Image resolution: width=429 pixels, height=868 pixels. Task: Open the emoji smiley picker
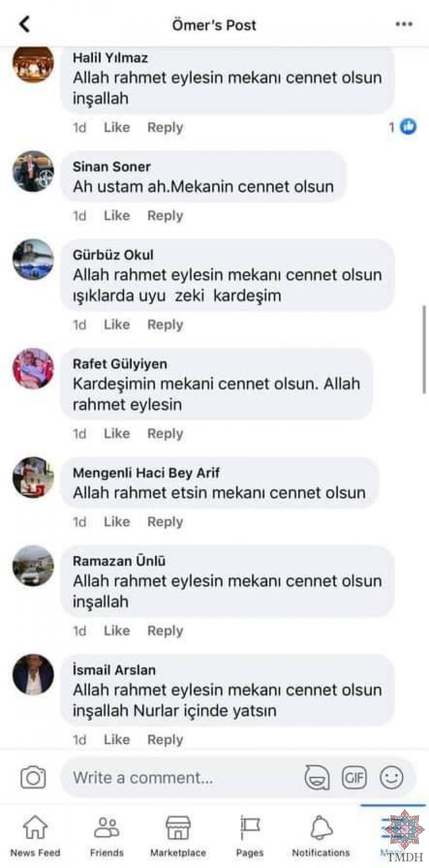click(x=391, y=777)
